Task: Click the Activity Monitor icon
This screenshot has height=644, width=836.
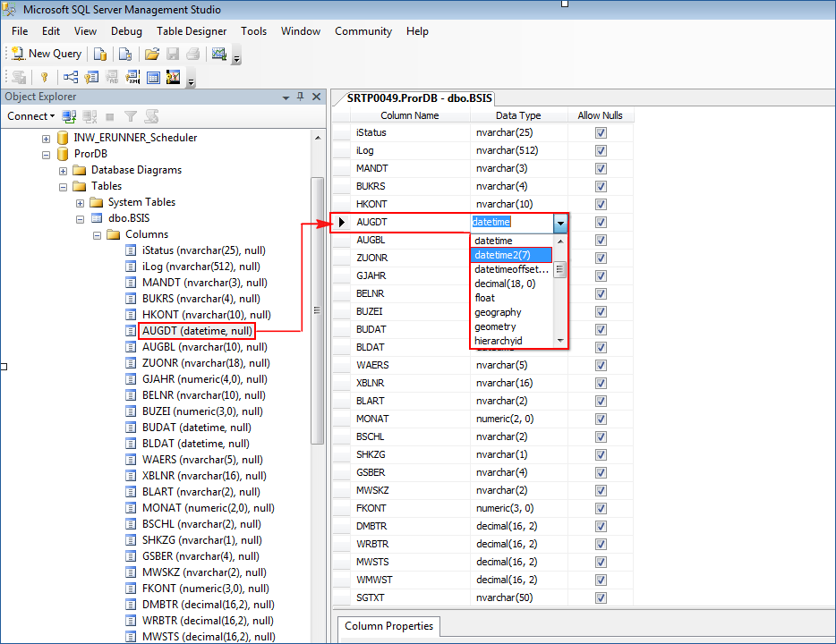Action: pos(219,54)
